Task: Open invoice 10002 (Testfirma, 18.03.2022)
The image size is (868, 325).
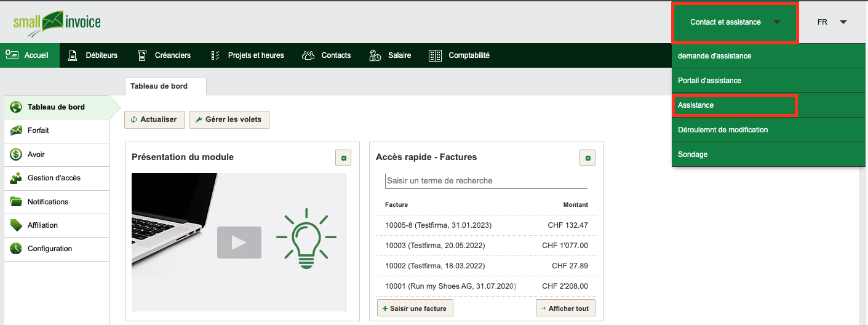Action: pyautogui.click(x=435, y=266)
